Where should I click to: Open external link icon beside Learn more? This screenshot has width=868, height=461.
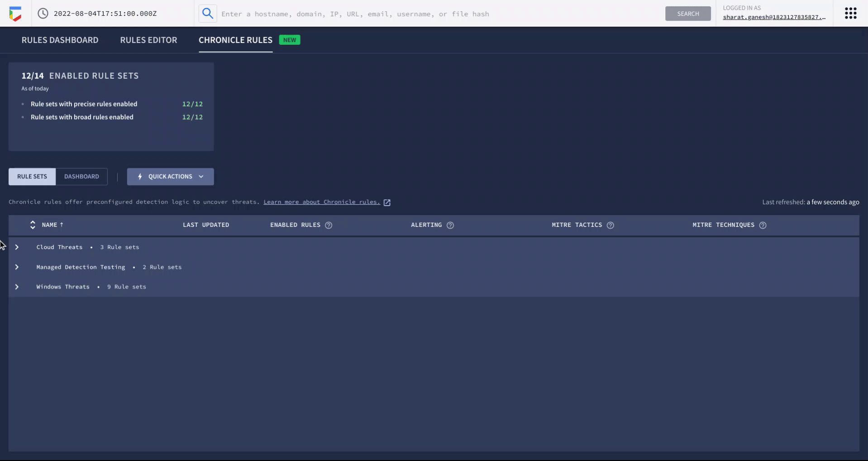[x=387, y=202]
